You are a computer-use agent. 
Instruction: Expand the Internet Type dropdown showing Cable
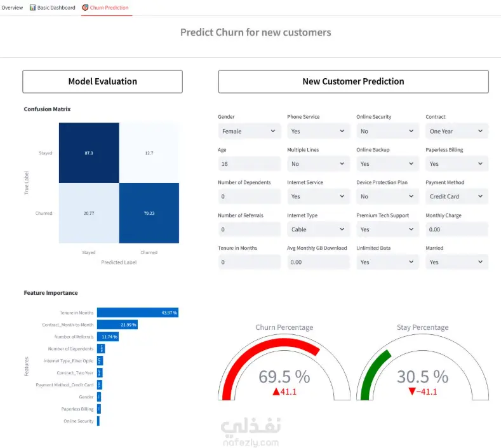click(318, 229)
